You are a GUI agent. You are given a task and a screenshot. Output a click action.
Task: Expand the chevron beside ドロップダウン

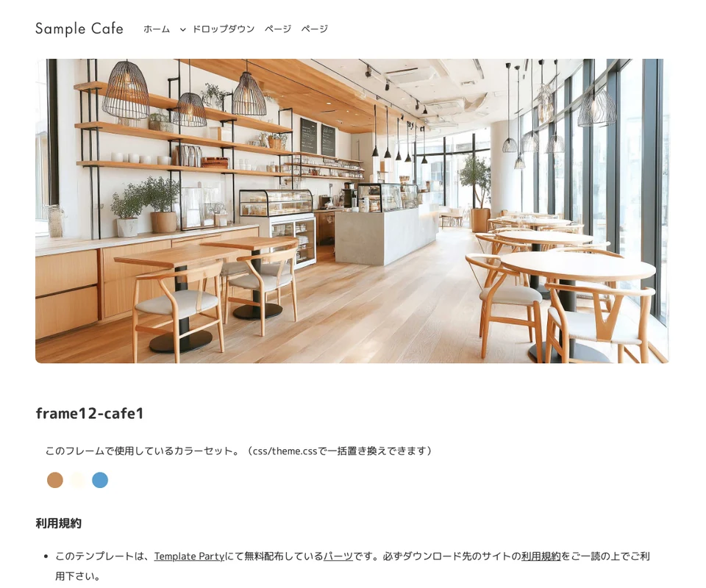[x=183, y=29]
